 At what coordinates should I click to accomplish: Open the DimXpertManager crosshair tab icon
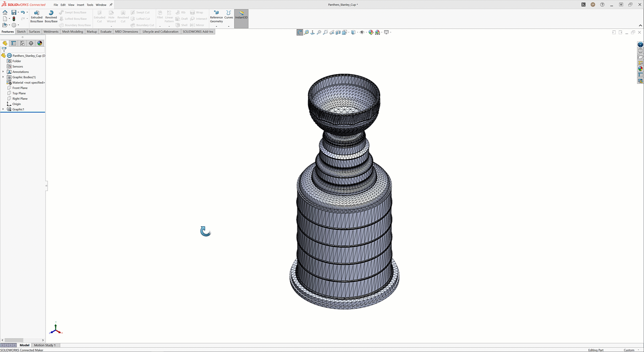pyautogui.click(x=31, y=43)
